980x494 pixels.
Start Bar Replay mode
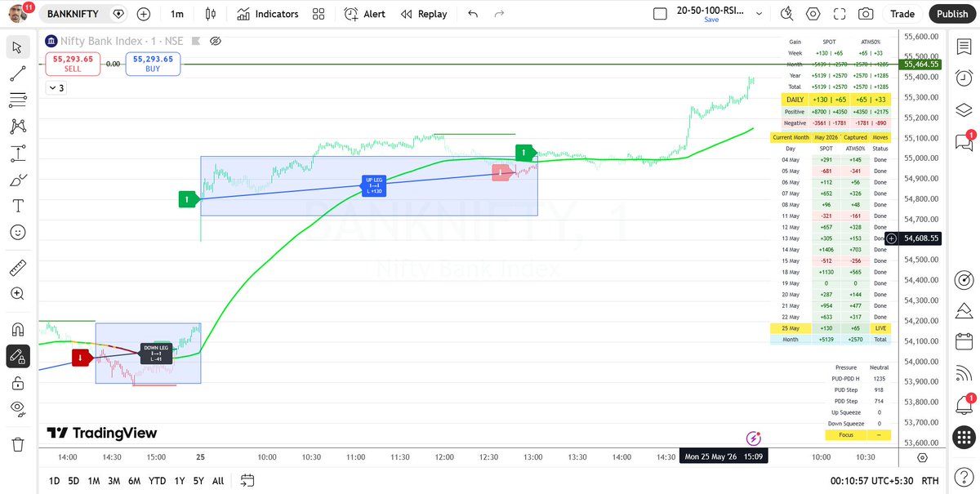pyautogui.click(x=424, y=14)
